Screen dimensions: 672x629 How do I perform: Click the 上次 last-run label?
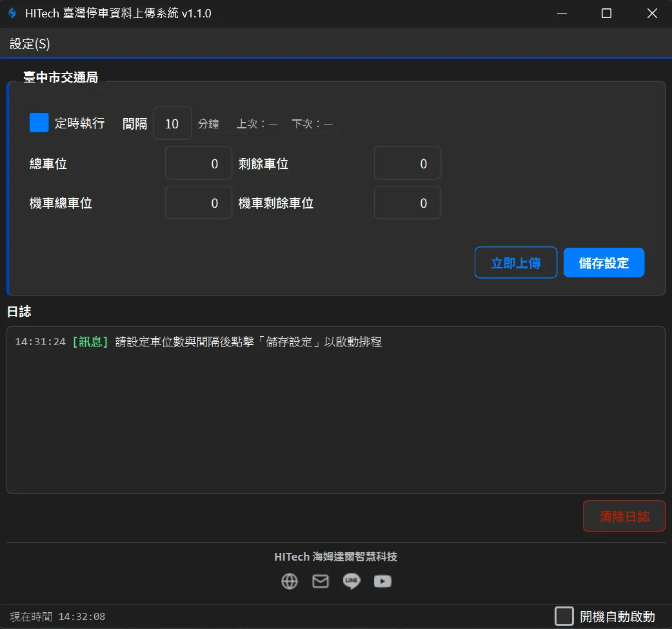(x=257, y=124)
